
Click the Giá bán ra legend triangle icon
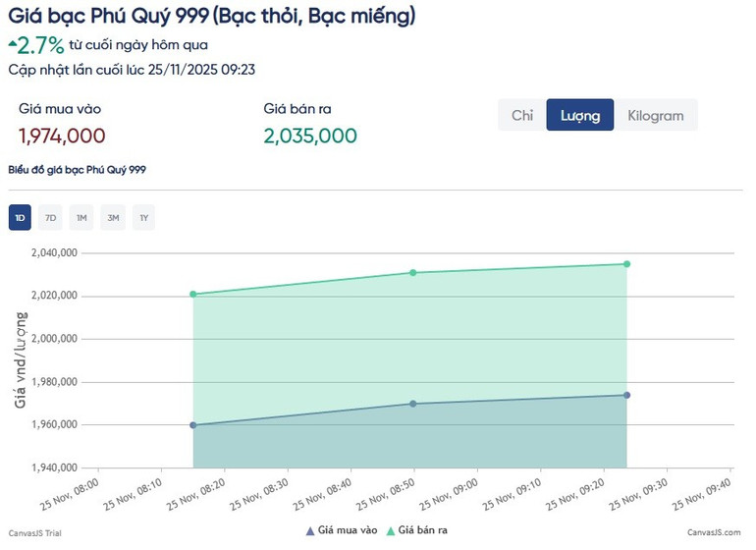390,530
